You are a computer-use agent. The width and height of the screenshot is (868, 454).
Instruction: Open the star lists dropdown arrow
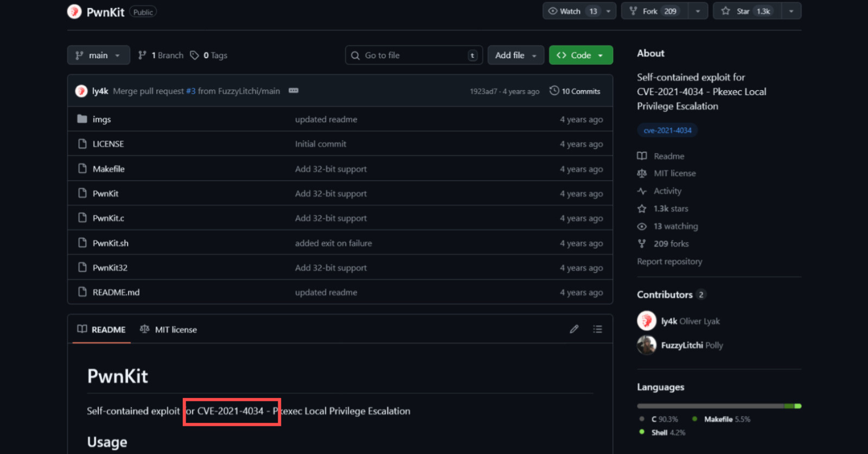(791, 11)
